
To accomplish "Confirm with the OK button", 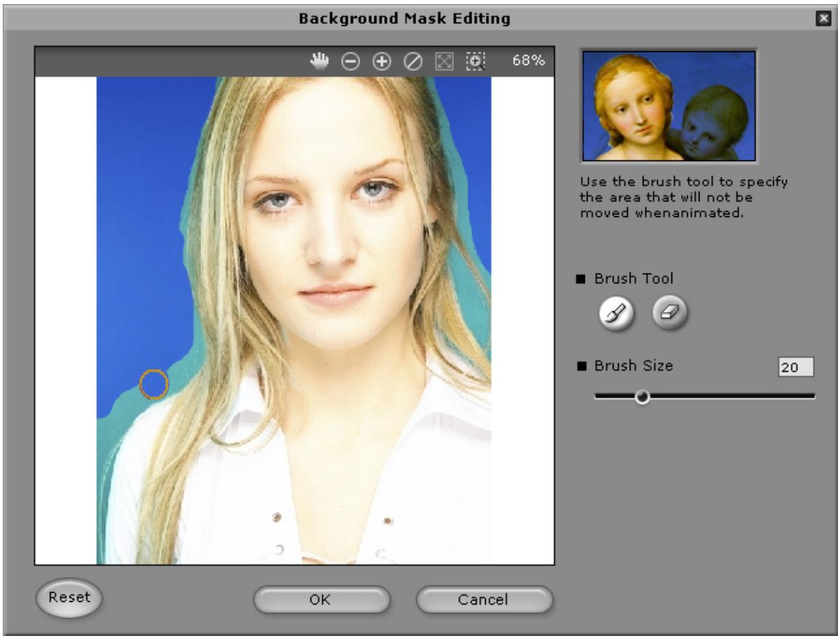I will 321,600.
